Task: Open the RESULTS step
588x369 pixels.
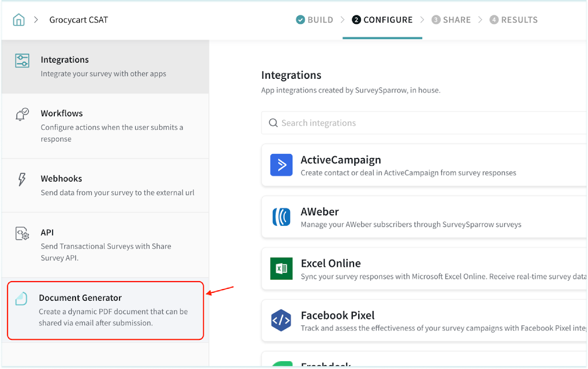Action: tap(513, 20)
